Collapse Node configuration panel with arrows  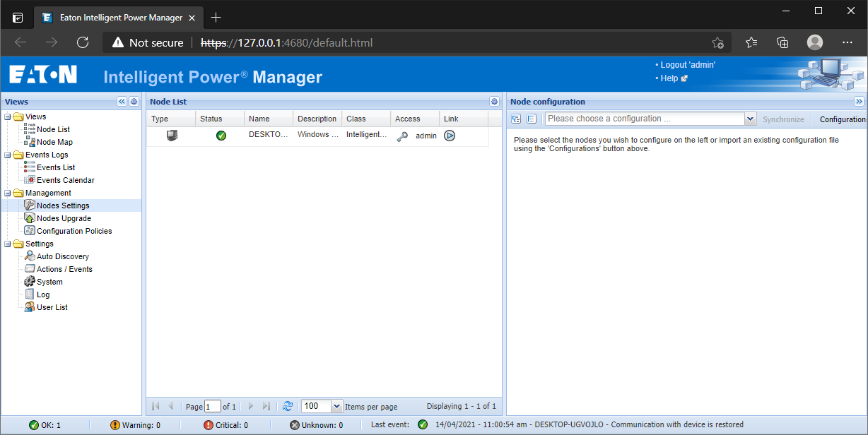[x=859, y=102]
